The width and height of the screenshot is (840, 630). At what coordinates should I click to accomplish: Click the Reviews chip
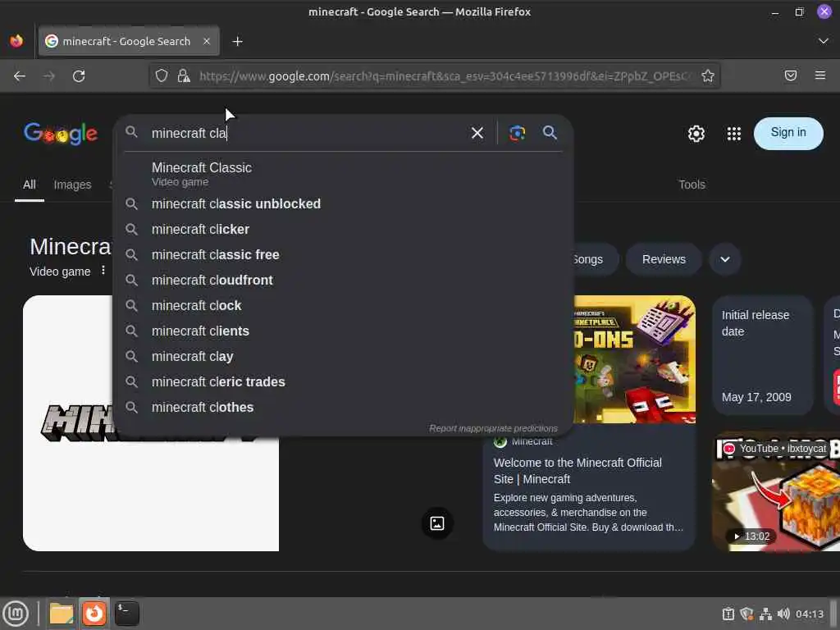tap(664, 259)
